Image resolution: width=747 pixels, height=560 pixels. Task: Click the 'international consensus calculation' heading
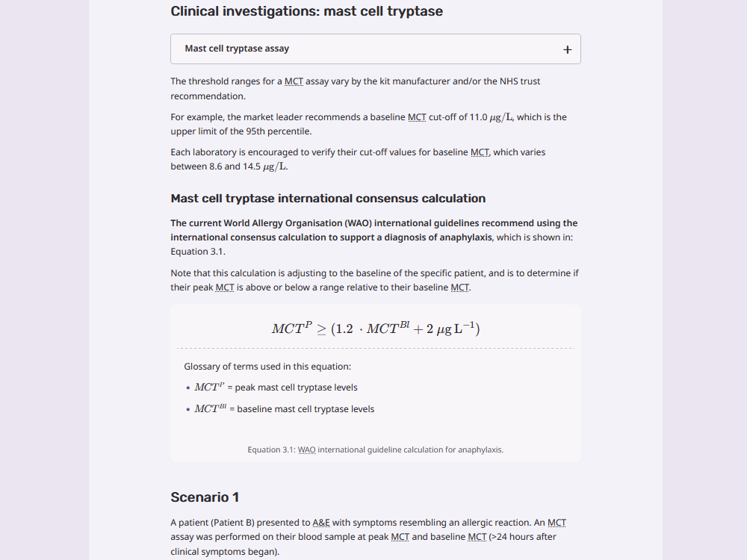coord(328,199)
